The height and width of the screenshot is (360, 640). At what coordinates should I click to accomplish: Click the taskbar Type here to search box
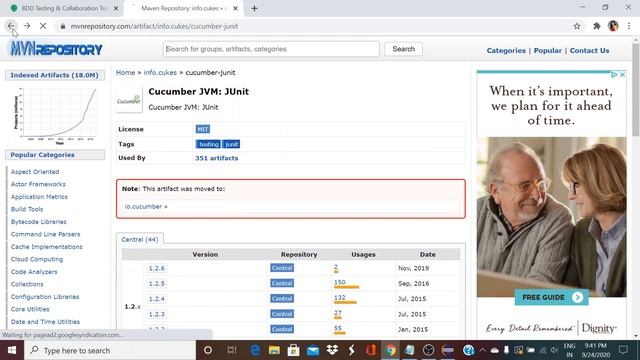click(x=110, y=350)
